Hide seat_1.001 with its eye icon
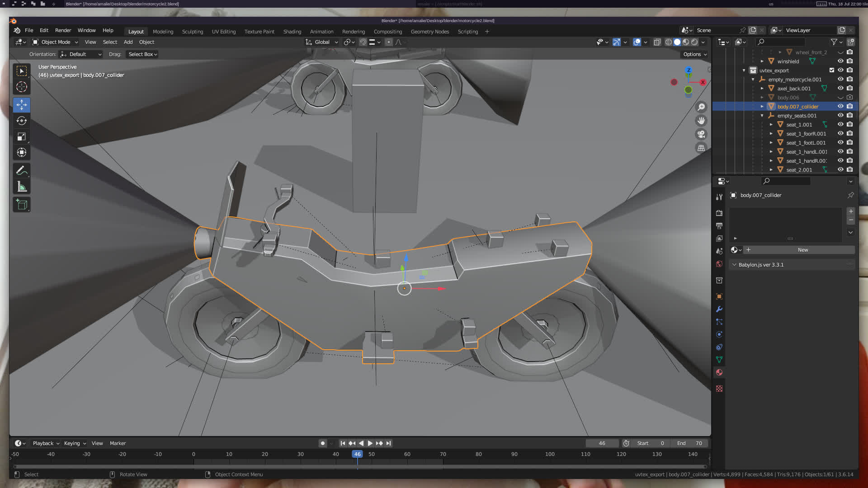The height and width of the screenshot is (488, 868). [x=840, y=125]
